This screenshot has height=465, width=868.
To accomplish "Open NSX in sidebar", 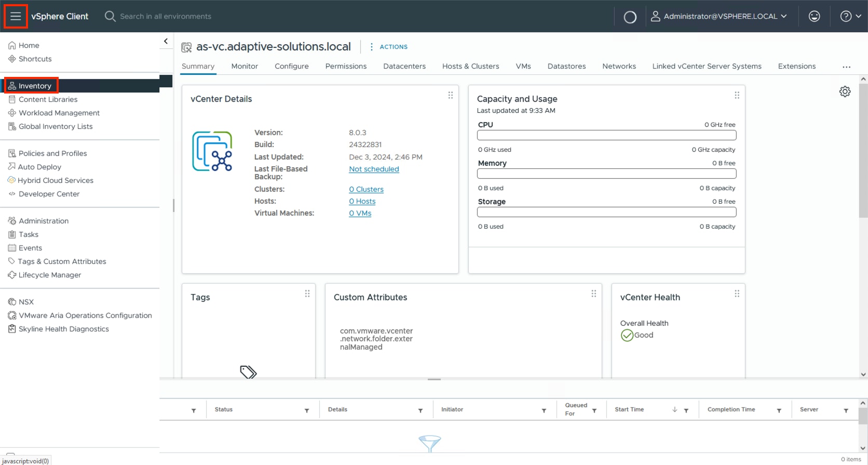I will [21, 302].
